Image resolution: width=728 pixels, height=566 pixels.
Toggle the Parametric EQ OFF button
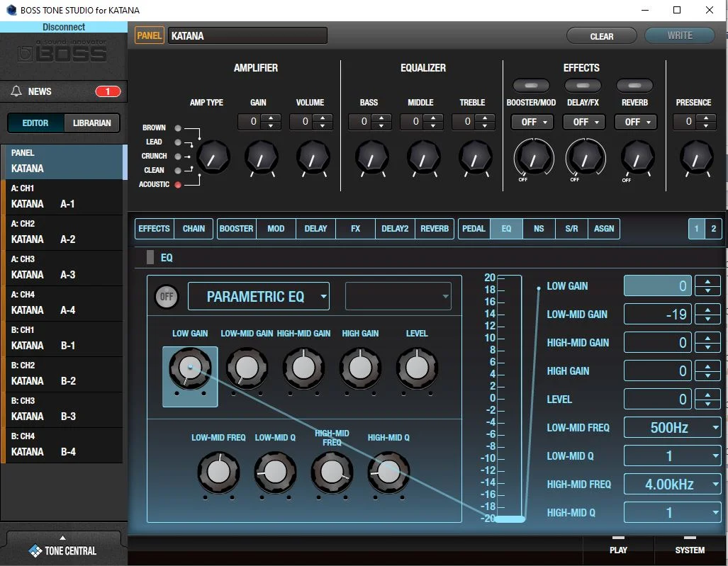[x=167, y=297]
